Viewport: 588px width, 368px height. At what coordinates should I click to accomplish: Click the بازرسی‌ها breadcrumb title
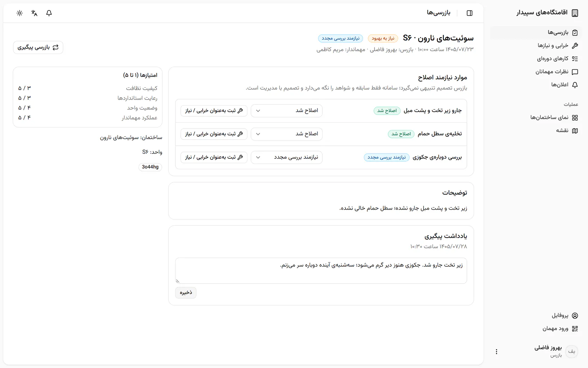439,13
